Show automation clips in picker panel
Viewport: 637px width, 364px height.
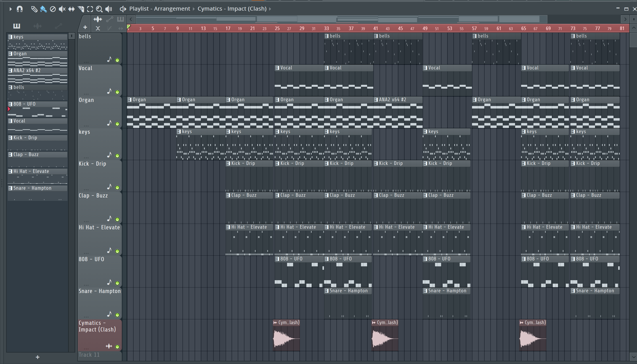point(58,26)
